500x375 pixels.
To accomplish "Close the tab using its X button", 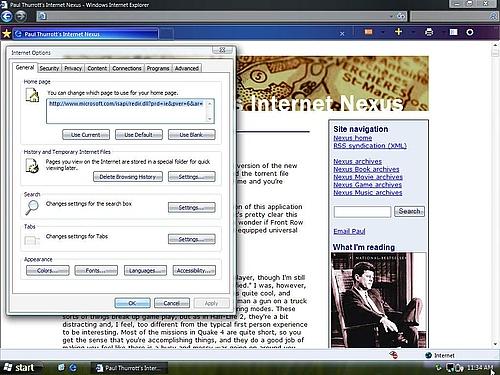I will (342, 34).
